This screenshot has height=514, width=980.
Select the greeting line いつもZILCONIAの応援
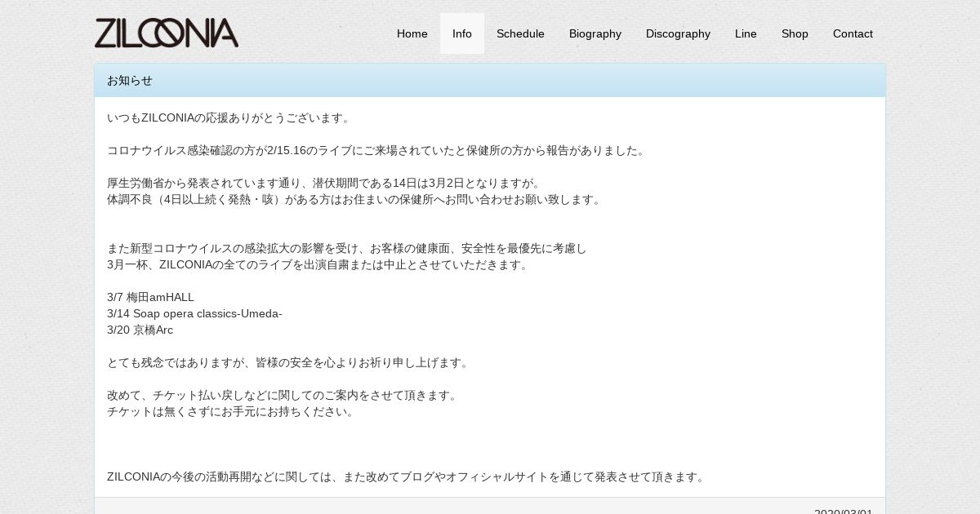point(230,117)
